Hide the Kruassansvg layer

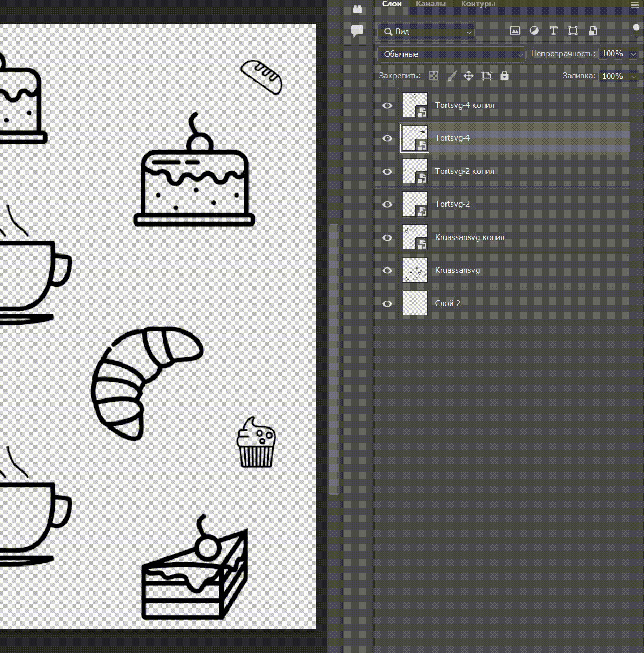coord(387,271)
